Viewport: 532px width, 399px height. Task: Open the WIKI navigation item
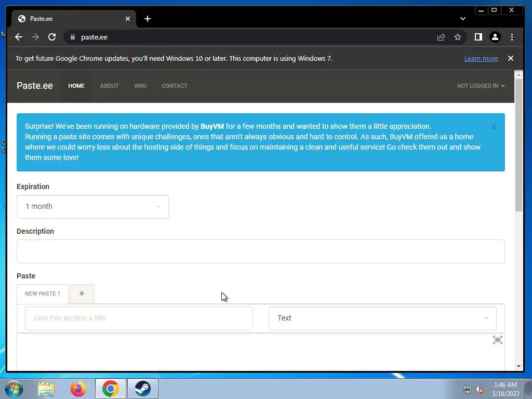coord(140,86)
